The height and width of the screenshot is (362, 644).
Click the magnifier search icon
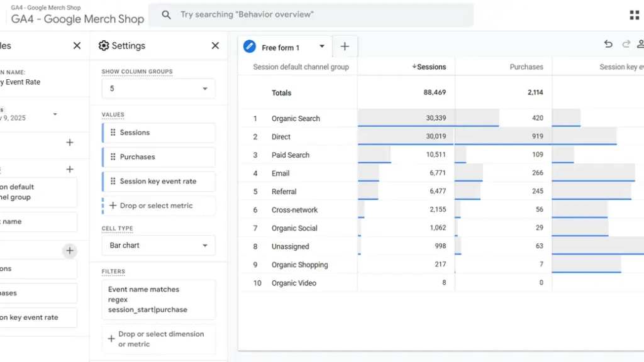click(x=166, y=14)
